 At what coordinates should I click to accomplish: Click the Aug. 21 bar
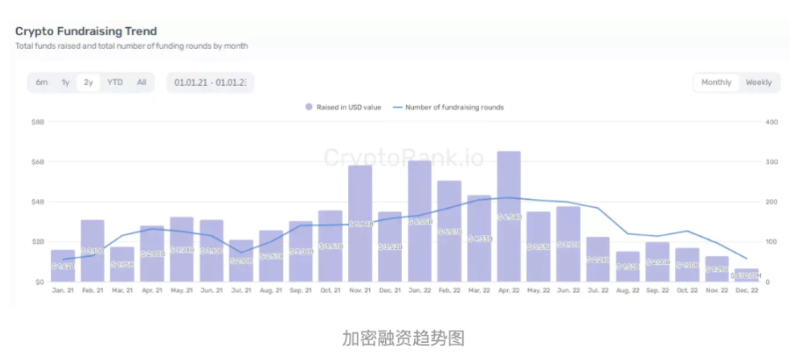point(271,256)
